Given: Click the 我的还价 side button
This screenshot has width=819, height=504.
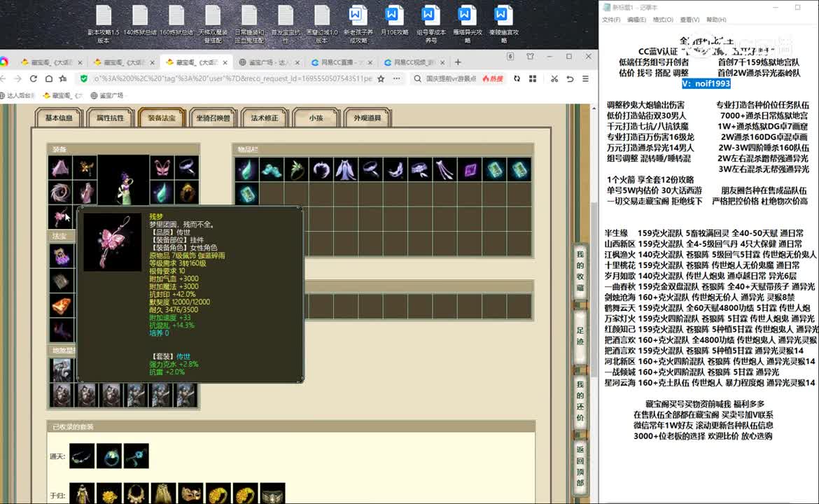Looking at the screenshot, I should 580,400.
